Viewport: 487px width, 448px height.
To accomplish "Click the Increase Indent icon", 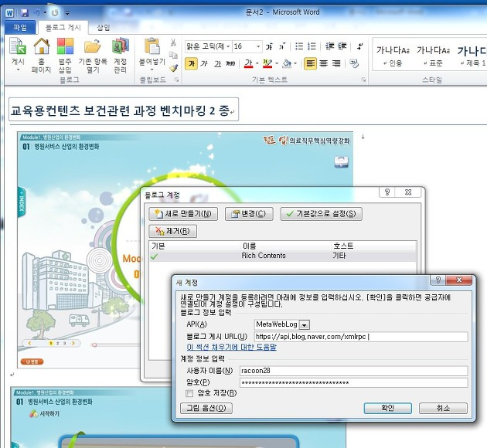I will 342,46.
